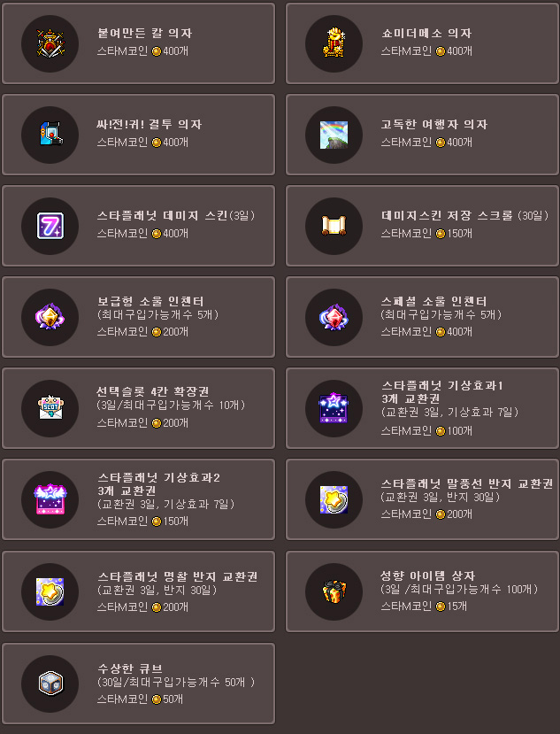Select the orange gift box trait item icon
The width and height of the screenshot is (560, 734).
(x=334, y=591)
